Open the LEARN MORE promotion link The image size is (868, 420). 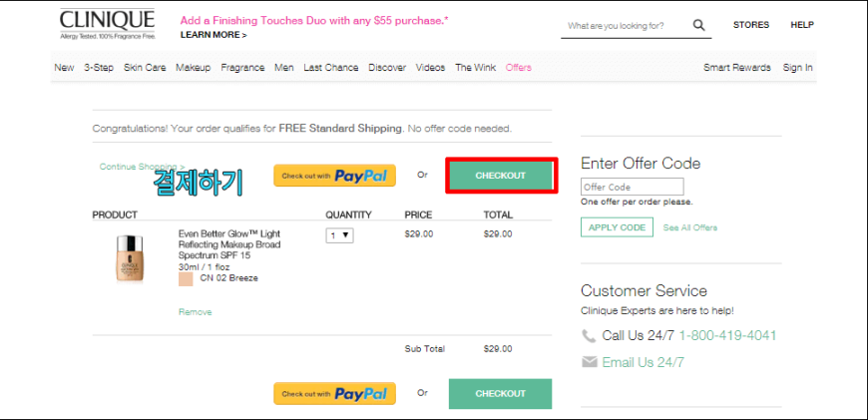pyautogui.click(x=214, y=35)
